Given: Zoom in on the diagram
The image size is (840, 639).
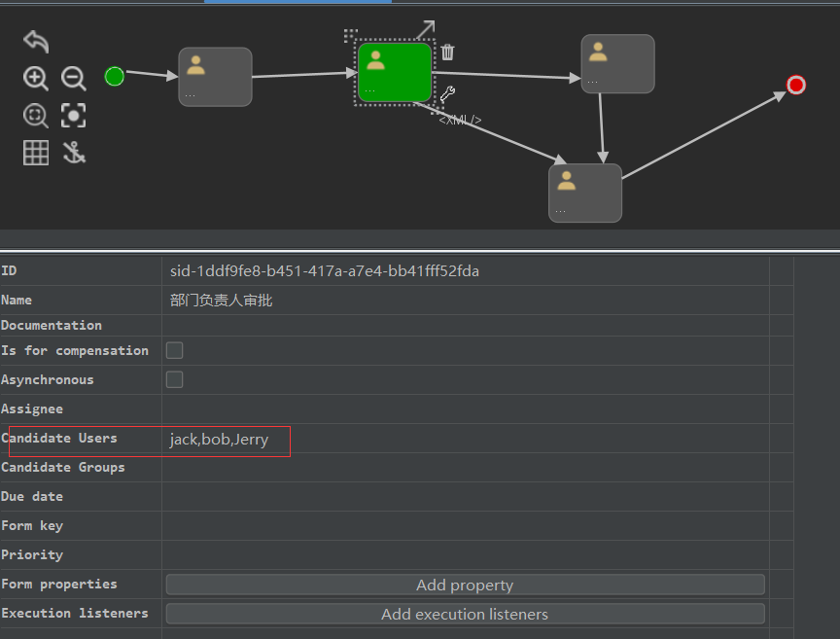Looking at the screenshot, I should (36, 79).
